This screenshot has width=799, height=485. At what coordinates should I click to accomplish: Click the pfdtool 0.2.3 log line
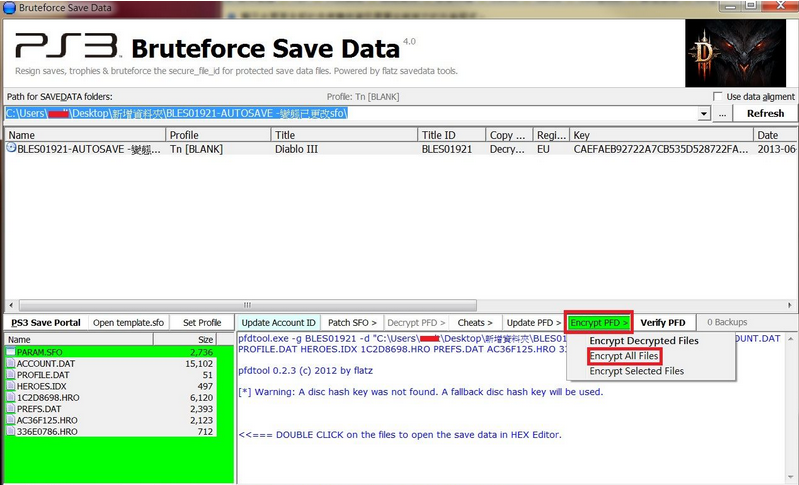306,370
